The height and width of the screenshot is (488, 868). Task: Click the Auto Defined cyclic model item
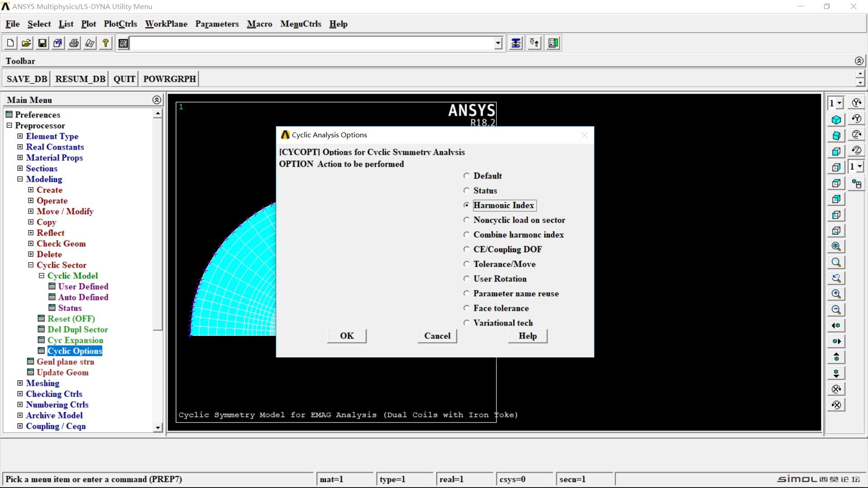tap(83, 297)
